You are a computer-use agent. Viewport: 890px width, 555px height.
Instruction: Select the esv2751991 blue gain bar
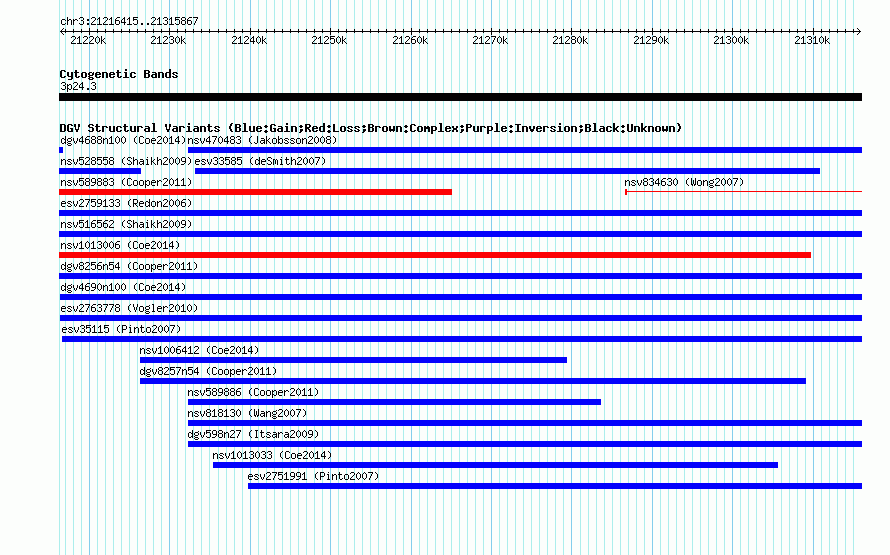coord(555,486)
